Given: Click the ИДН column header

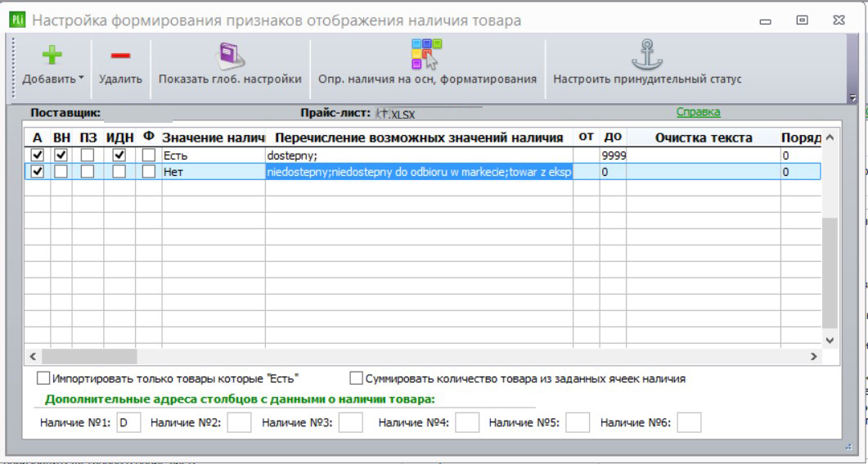Looking at the screenshot, I should tap(119, 137).
